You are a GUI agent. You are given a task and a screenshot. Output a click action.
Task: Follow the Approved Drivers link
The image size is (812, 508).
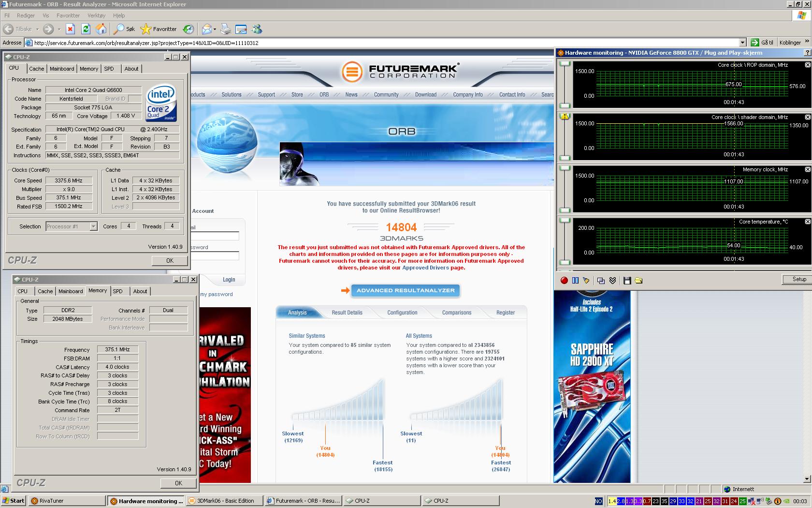pos(425,268)
